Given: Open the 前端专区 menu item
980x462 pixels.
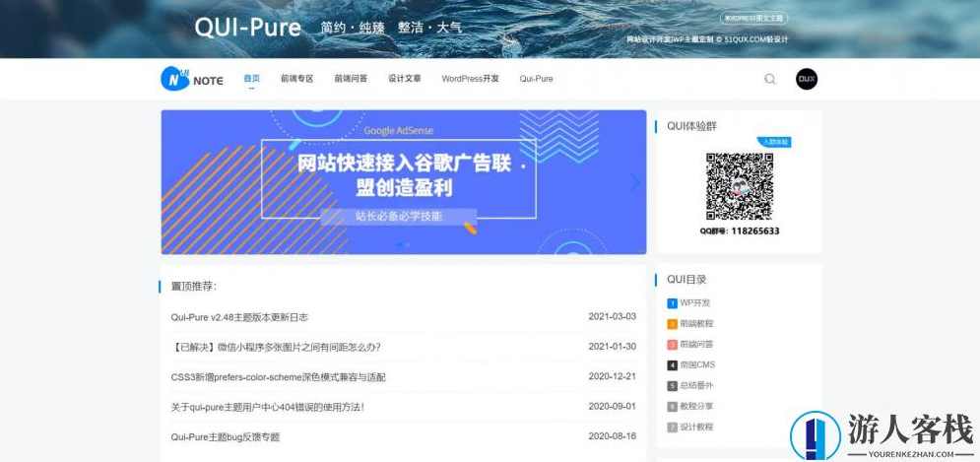Looking at the screenshot, I should pyautogui.click(x=296, y=79).
